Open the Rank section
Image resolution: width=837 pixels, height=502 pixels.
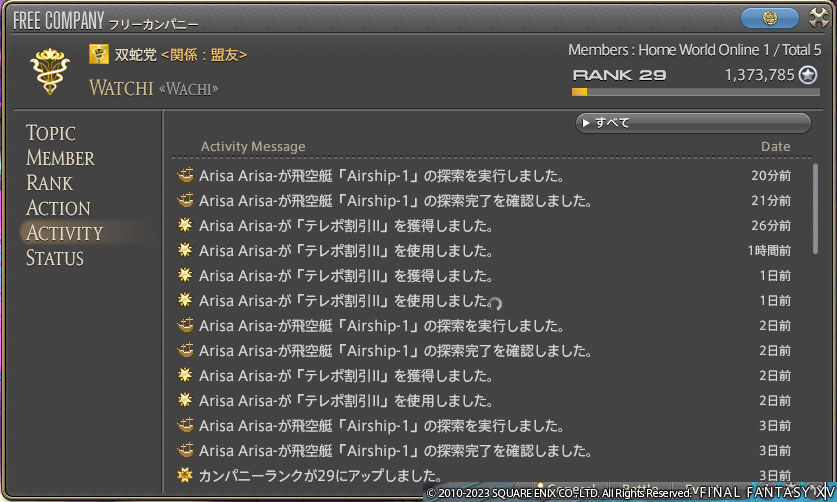(x=49, y=183)
